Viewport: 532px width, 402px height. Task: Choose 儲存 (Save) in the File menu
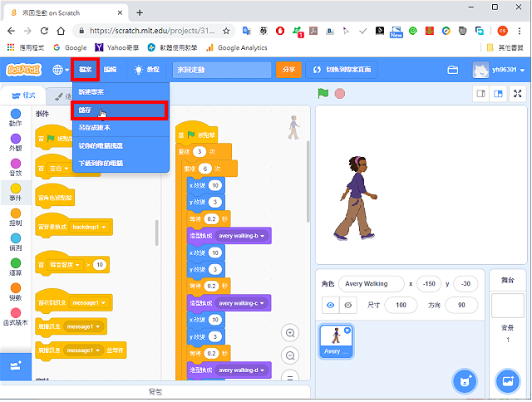point(120,110)
